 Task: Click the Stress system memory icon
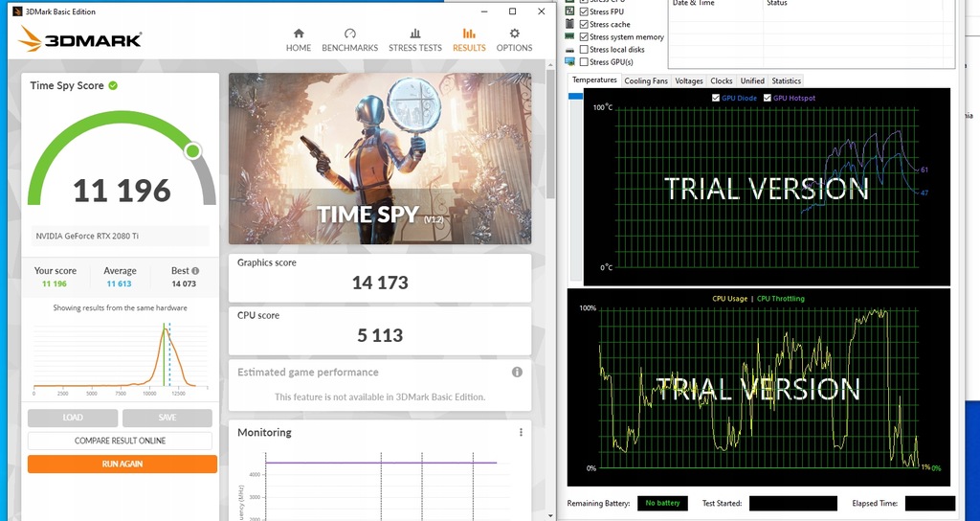coord(570,37)
